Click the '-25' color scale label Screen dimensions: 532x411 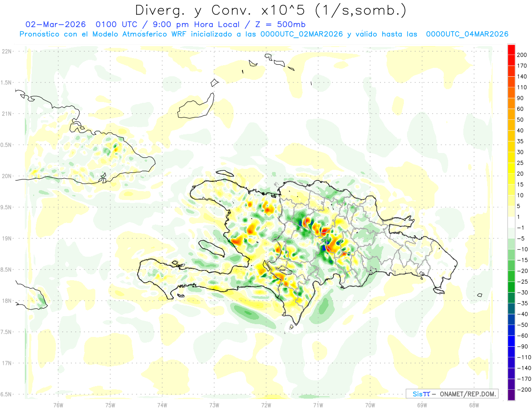[523, 282]
